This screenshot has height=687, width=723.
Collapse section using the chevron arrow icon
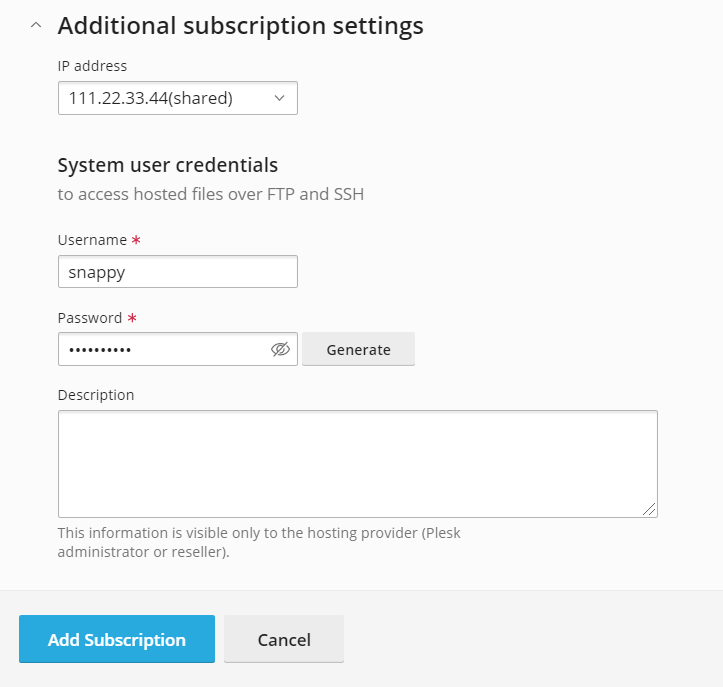(36, 26)
